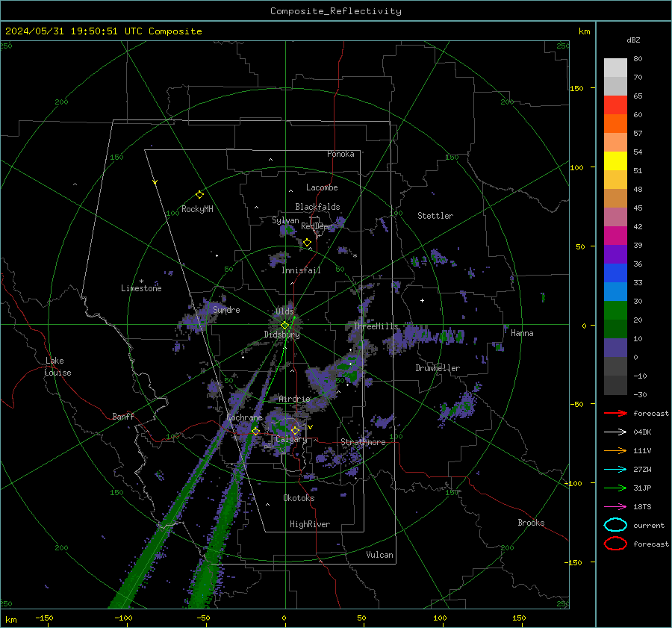Screen dimensions: 672x628
Task: Click the Hanna city label
Action: coord(522,333)
